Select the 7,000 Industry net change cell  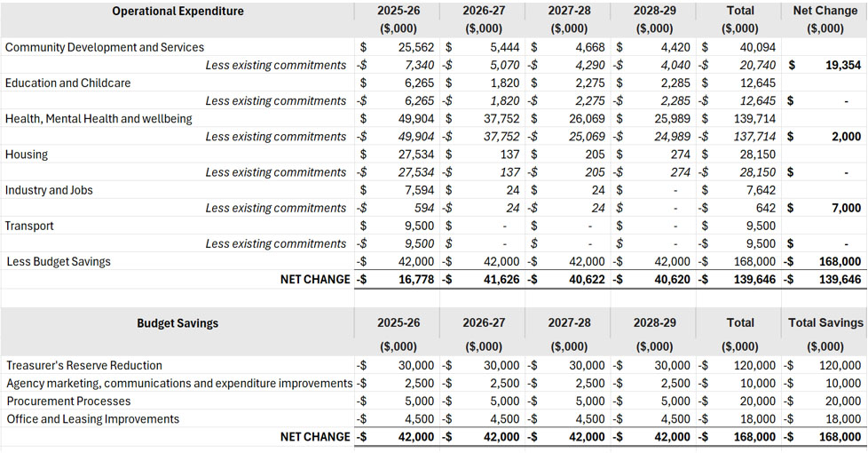tap(847, 208)
